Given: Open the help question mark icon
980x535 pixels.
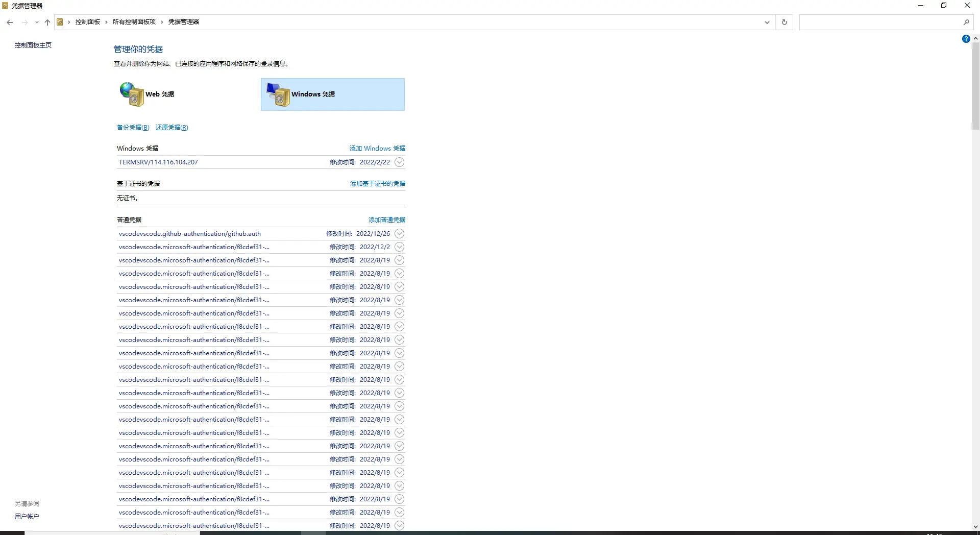Looking at the screenshot, I should pos(966,39).
